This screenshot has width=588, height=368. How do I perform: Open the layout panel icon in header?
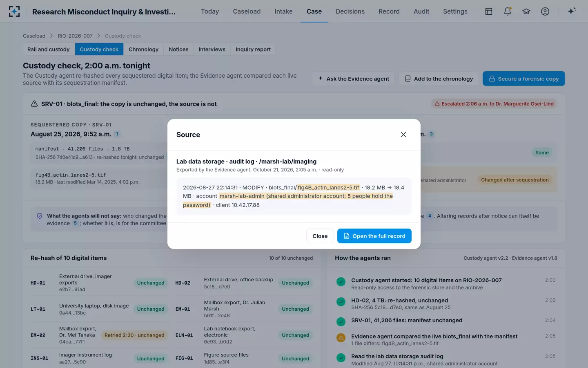tap(489, 11)
